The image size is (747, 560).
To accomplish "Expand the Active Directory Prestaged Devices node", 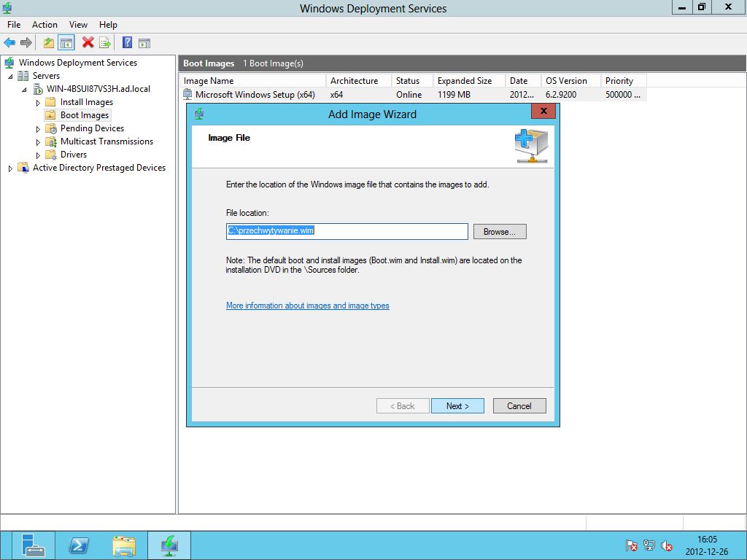I will pyautogui.click(x=10, y=168).
